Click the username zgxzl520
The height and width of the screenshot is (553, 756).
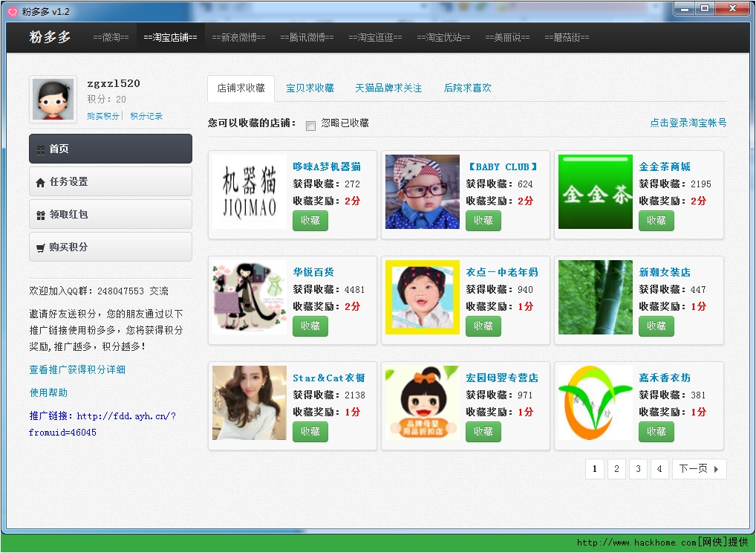114,83
